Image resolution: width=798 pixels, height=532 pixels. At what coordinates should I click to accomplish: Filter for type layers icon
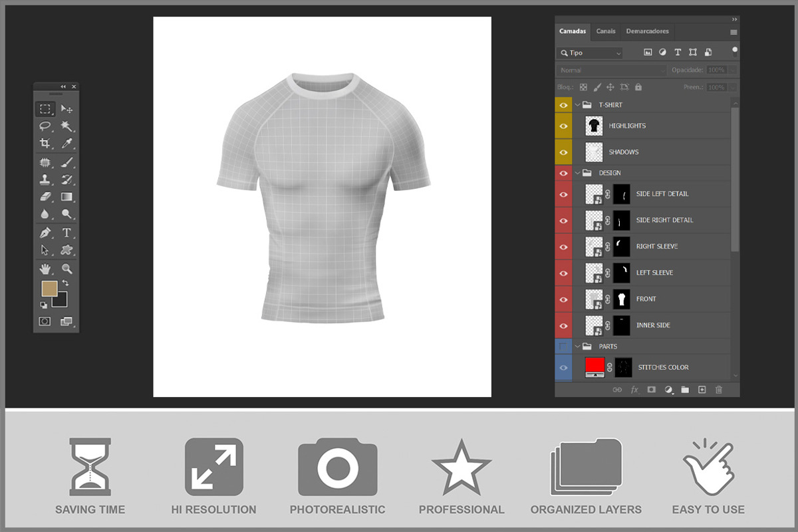pyautogui.click(x=678, y=53)
